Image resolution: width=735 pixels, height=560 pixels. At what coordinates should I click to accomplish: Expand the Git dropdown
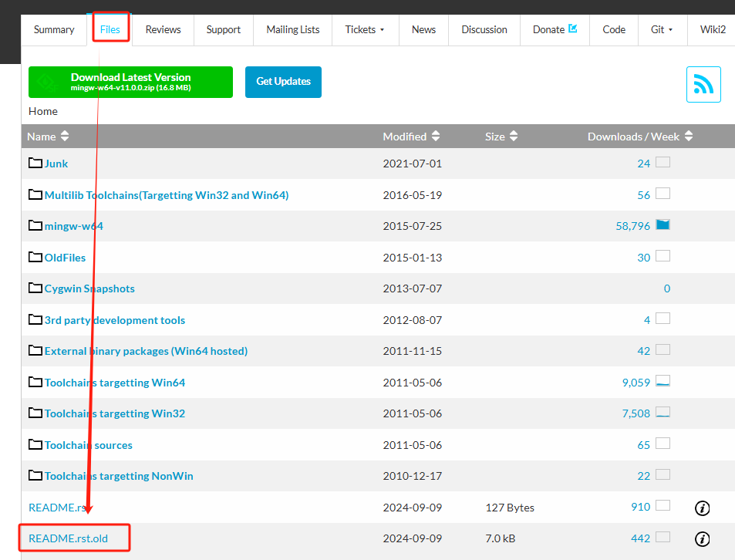(x=662, y=29)
